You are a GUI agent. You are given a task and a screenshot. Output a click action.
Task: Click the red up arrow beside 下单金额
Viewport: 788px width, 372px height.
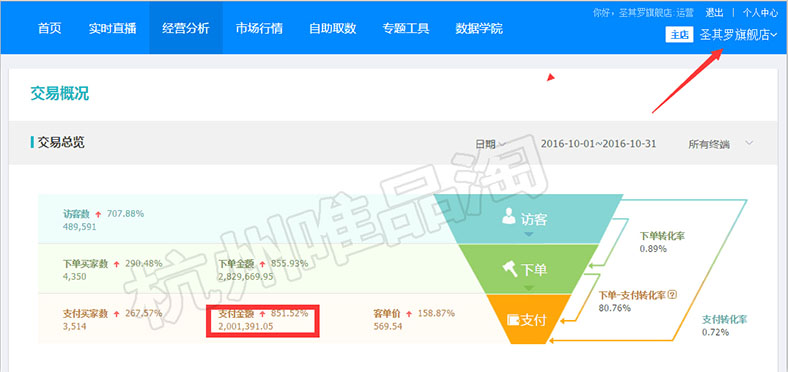point(262,264)
